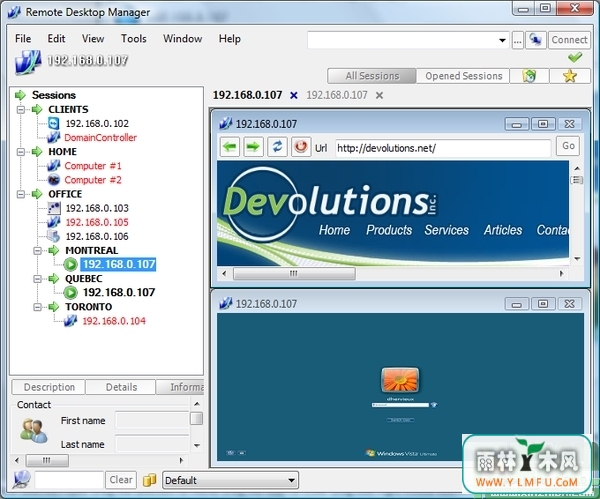
Task: Click the icon beside 192.168.0.106
Action: coord(54,236)
